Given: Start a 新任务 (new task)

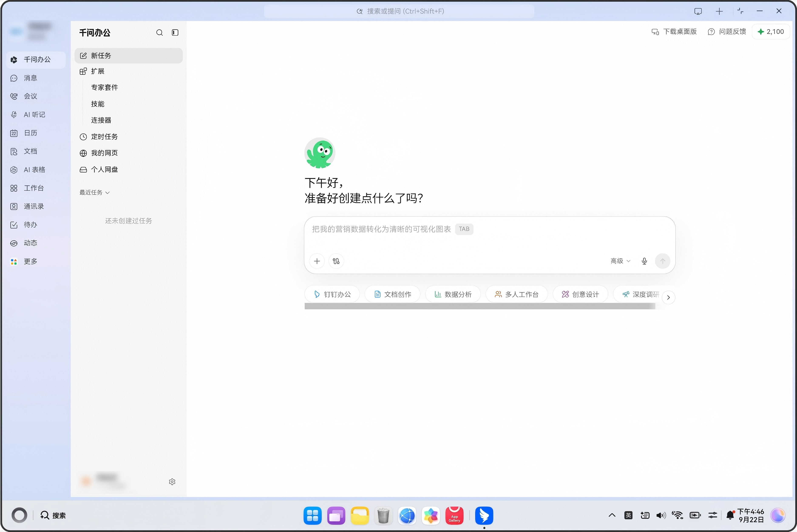Looking at the screenshot, I should [x=129, y=56].
